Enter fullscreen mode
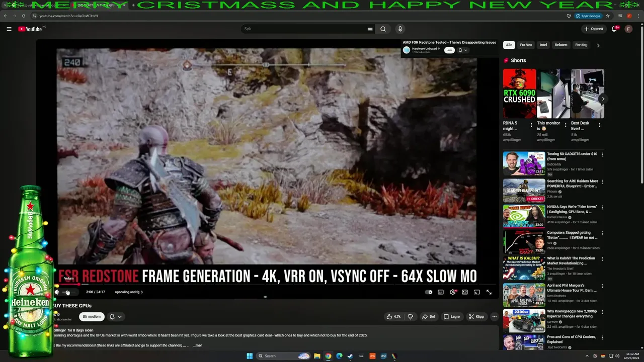644x362 pixels. (489, 292)
